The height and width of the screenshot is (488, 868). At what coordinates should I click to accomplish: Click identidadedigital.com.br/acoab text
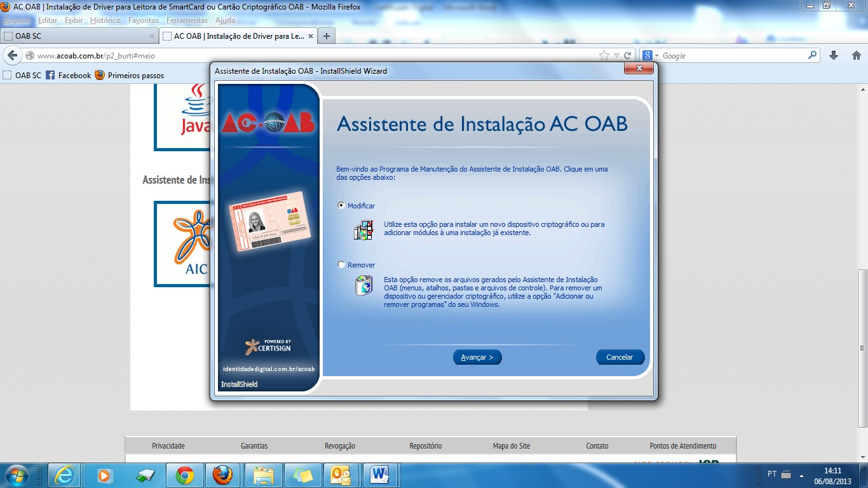coord(269,369)
